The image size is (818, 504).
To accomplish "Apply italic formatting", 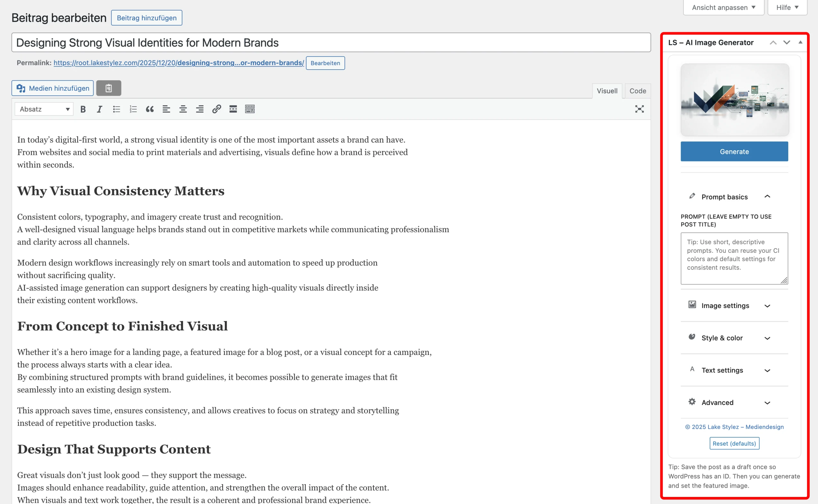I will (x=99, y=109).
